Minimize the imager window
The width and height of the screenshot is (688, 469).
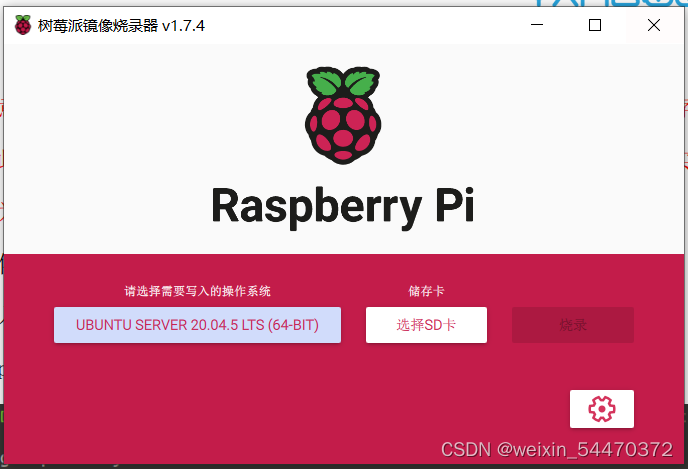pyautogui.click(x=537, y=25)
